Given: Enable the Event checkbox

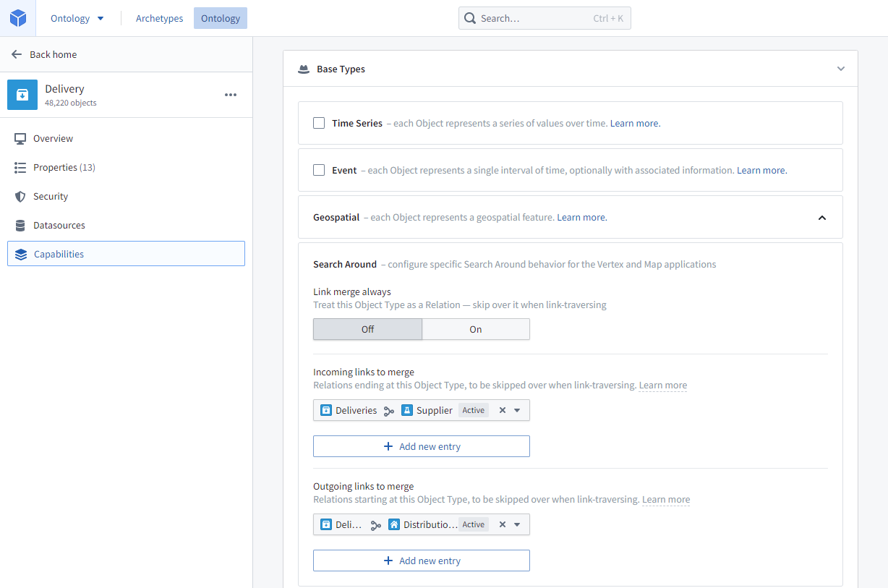Looking at the screenshot, I should click(319, 170).
